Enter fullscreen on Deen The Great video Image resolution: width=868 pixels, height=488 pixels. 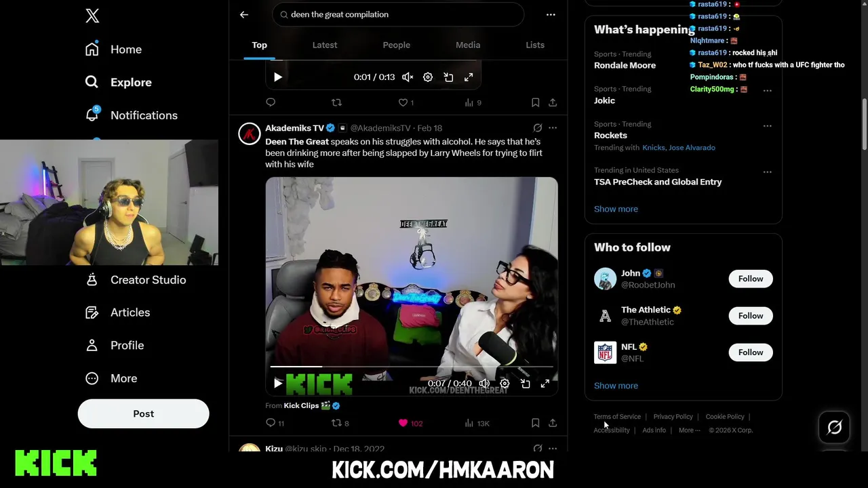[545, 384]
